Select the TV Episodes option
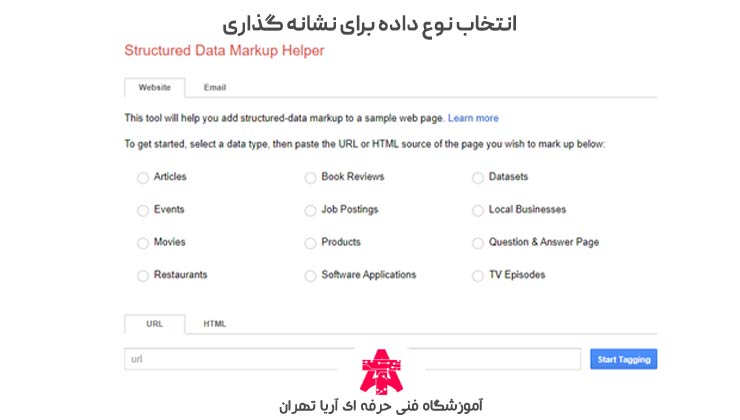The width and height of the screenshot is (740, 420). coord(478,276)
